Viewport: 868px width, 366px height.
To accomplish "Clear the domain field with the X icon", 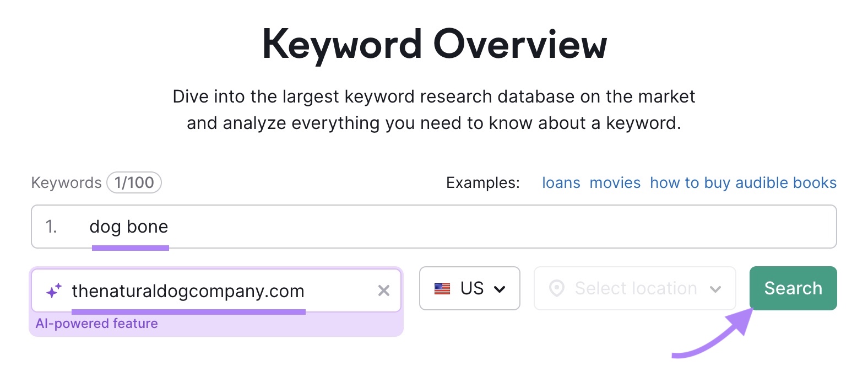I will click(x=384, y=290).
